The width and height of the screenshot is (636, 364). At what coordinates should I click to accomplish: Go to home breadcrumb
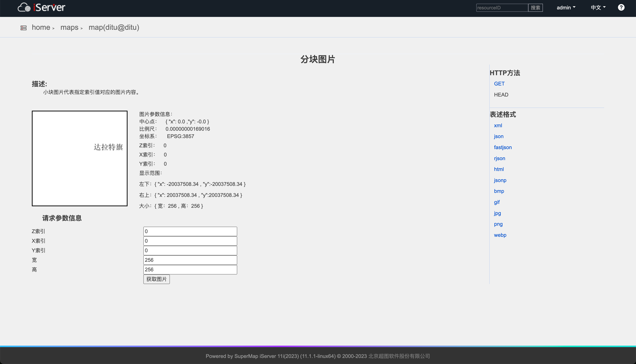coord(41,27)
